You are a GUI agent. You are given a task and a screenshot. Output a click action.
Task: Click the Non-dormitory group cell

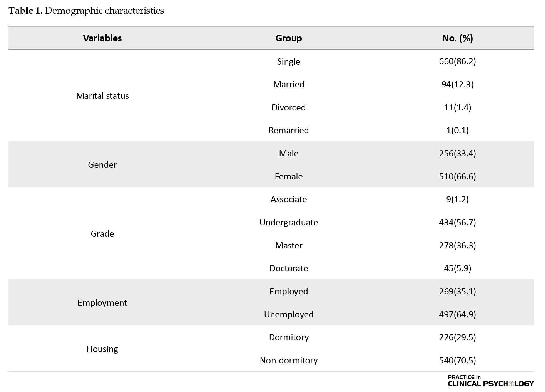coord(288,360)
